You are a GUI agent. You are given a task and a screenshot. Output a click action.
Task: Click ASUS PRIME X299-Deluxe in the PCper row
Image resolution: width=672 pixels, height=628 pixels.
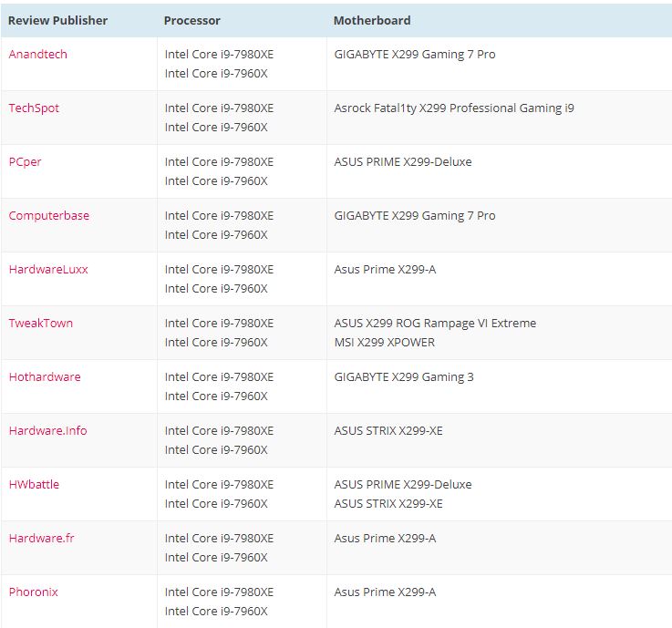point(403,162)
